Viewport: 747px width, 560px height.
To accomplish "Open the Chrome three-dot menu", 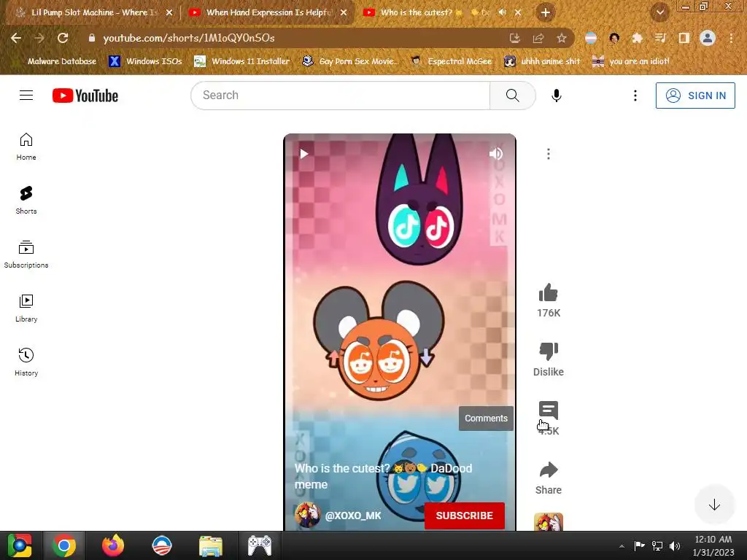I will tap(731, 38).
